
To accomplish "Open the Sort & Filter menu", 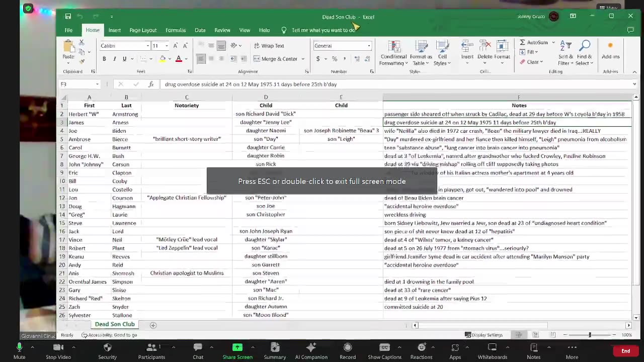I will [x=566, y=53].
